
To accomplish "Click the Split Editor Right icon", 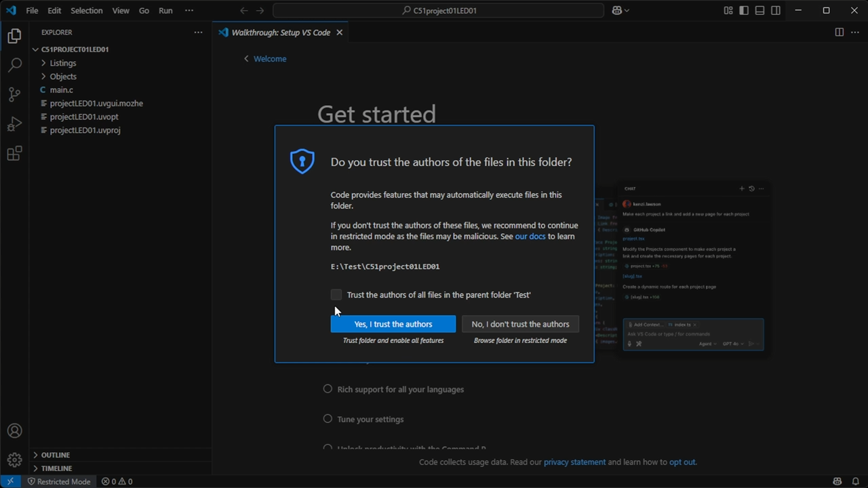I will (x=840, y=32).
